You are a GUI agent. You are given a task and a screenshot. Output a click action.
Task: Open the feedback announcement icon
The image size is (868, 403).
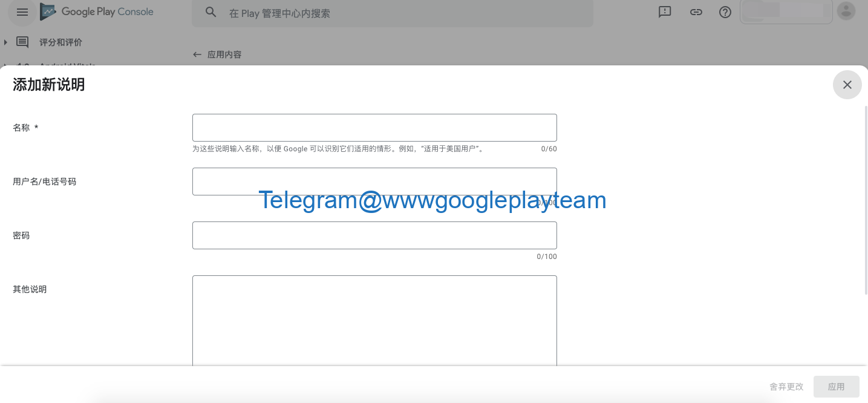pyautogui.click(x=665, y=12)
